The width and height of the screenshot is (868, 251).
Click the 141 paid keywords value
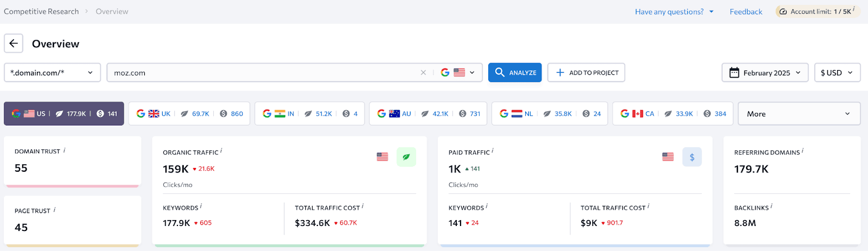(x=455, y=223)
